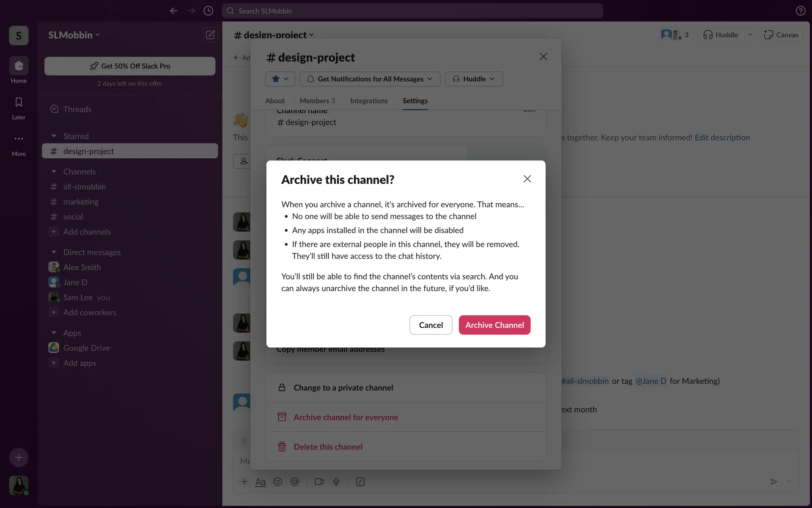Click the emoji picker icon
The height and width of the screenshot is (508, 812).
(x=277, y=482)
